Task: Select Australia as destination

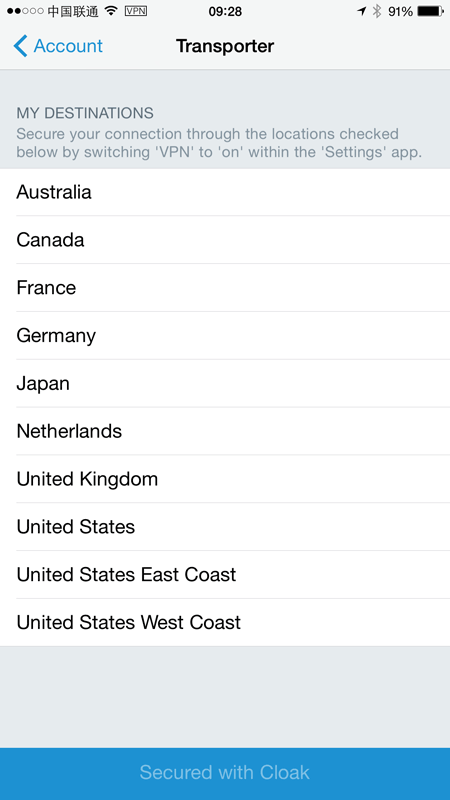Action: [225, 192]
